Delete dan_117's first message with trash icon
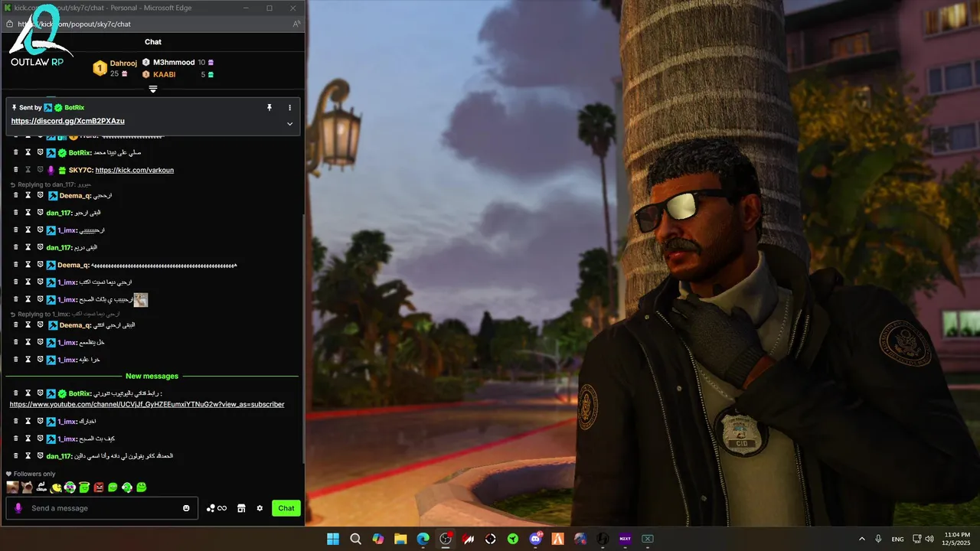The image size is (980, 551). (x=15, y=213)
